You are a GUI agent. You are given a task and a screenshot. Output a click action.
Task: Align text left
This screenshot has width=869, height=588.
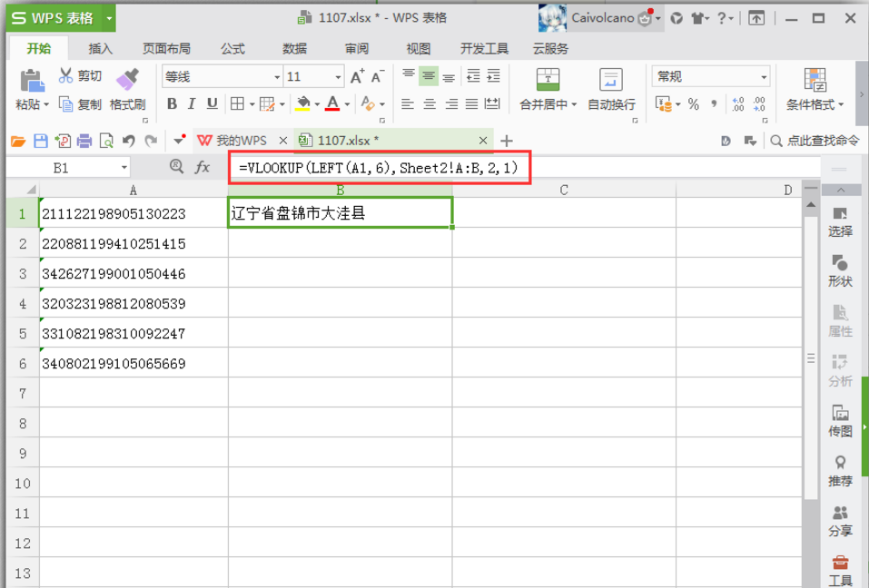click(408, 103)
